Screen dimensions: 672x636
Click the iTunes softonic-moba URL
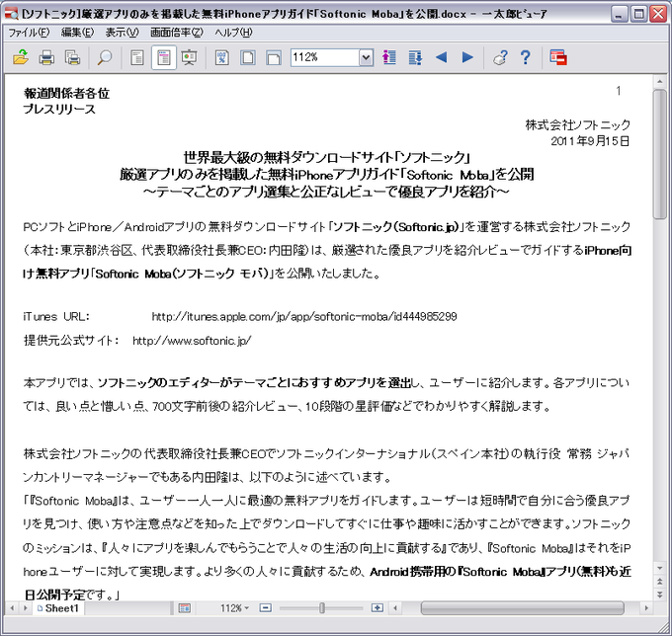point(304,316)
